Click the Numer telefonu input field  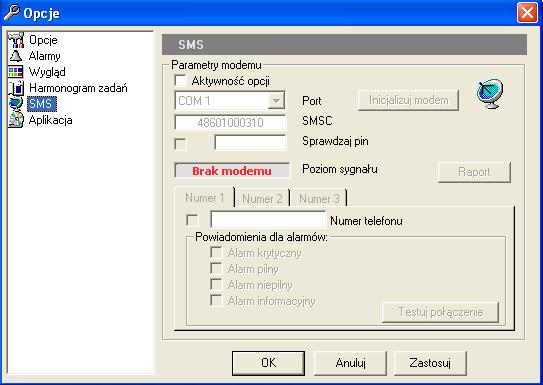click(268, 220)
